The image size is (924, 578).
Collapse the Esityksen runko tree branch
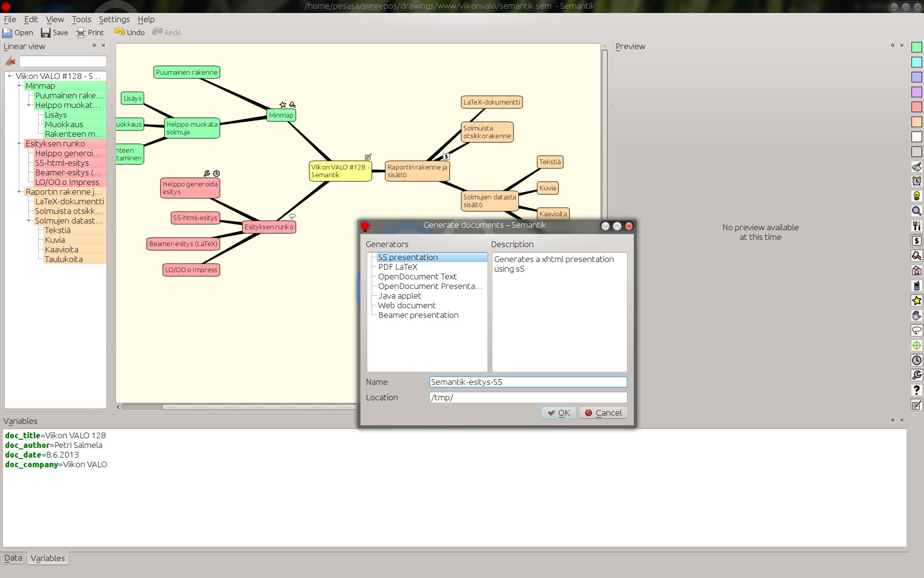click(19, 144)
